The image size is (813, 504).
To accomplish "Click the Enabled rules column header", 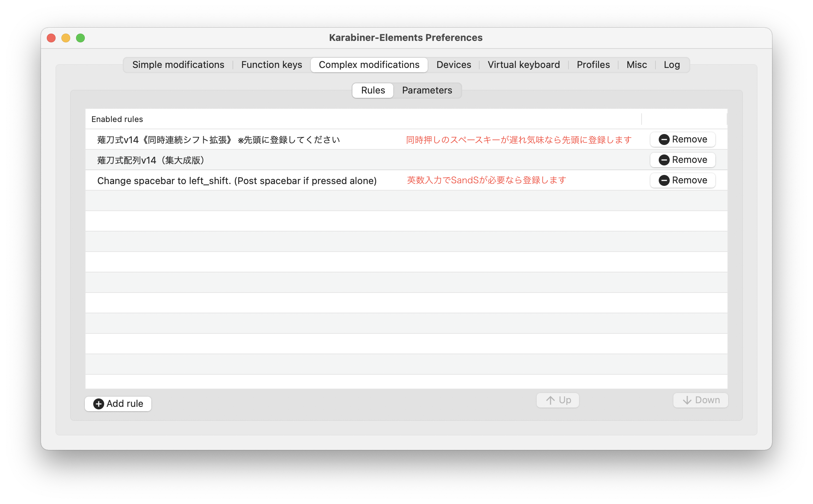I will click(x=117, y=119).
